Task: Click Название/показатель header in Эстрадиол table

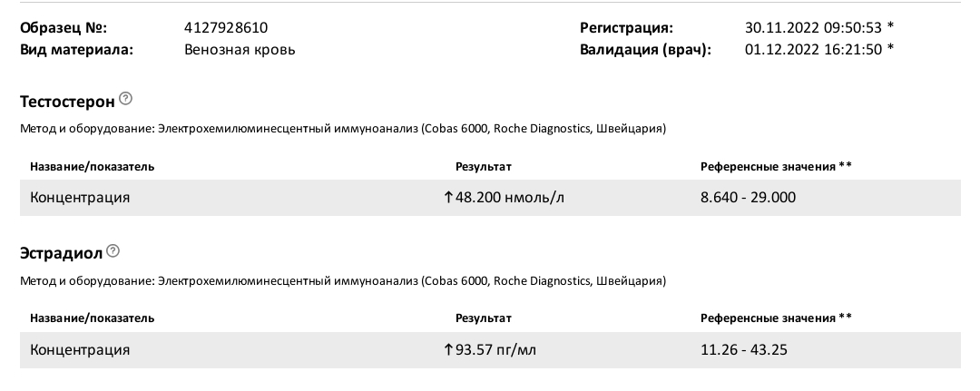Action: coord(92,318)
